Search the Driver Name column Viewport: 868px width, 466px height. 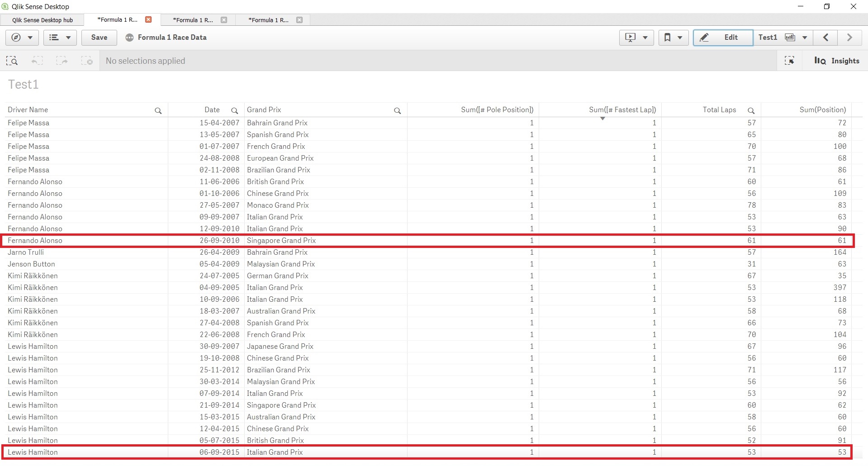click(158, 110)
